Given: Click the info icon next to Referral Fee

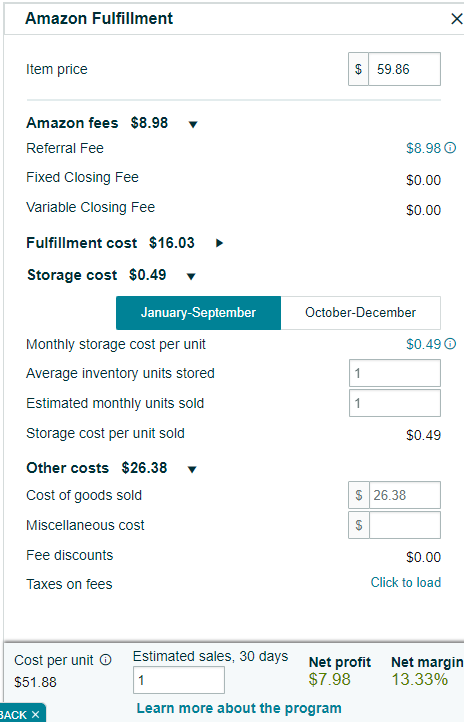Looking at the screenshot, I should 450,148.
